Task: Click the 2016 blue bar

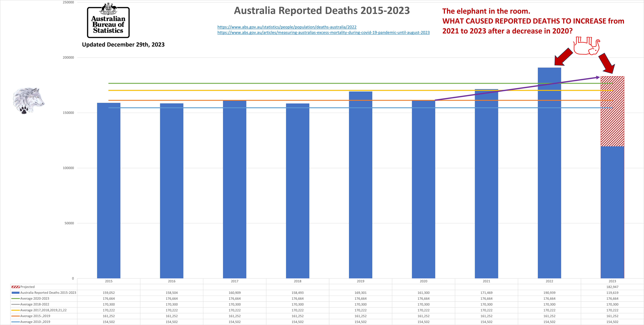Action: [x=172, y=191]
